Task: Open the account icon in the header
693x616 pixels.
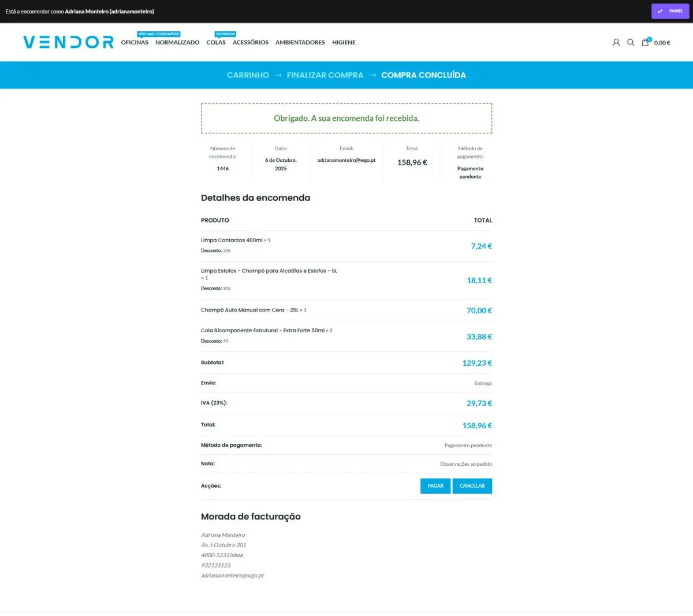Action: (616, 42)
